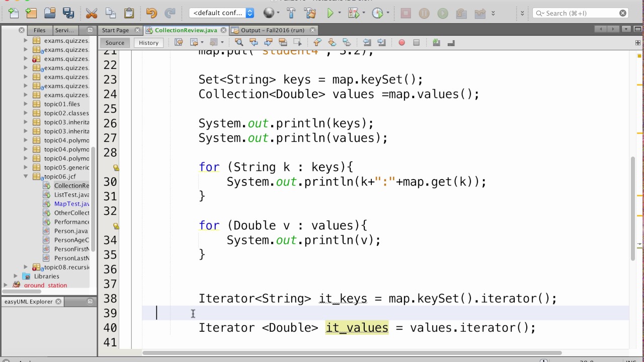Click the hint bulb beside the for String k line
Viewport: 644px width, 362px height.
(x=116, y=167)
